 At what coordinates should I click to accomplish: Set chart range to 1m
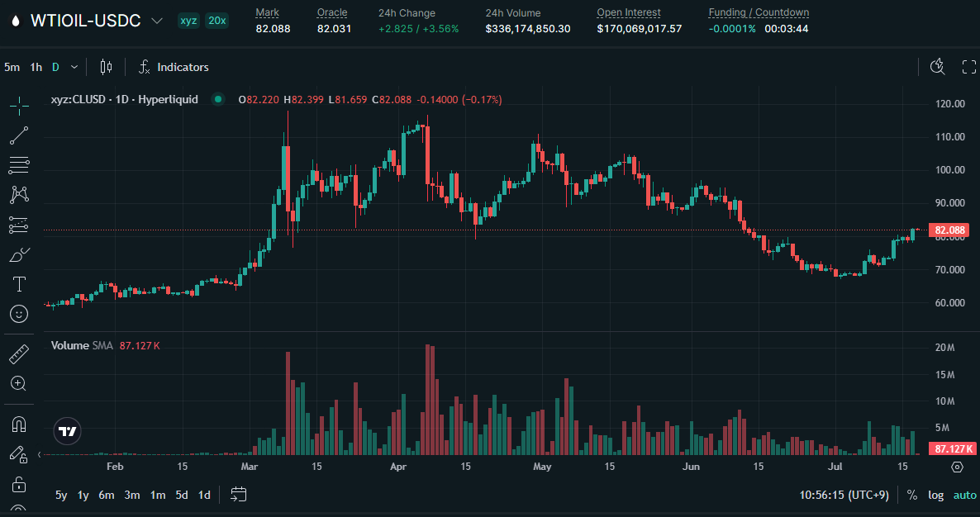158,495
